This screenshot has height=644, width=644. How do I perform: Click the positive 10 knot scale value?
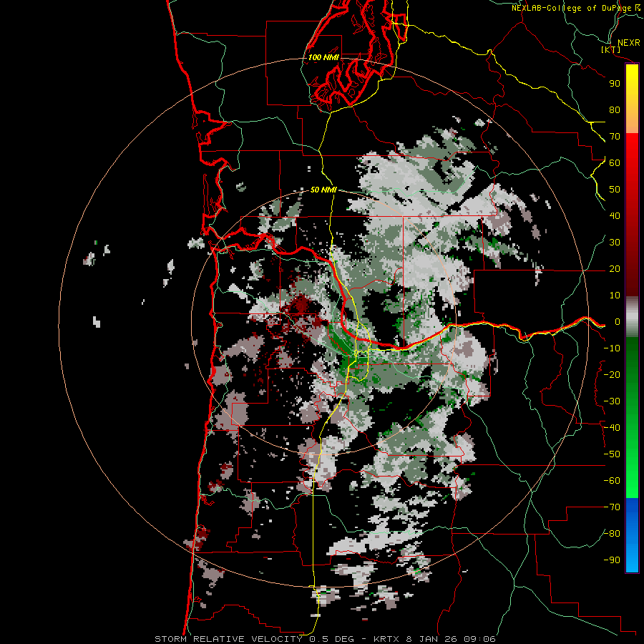pyautogui.click(x=615, y=296)
